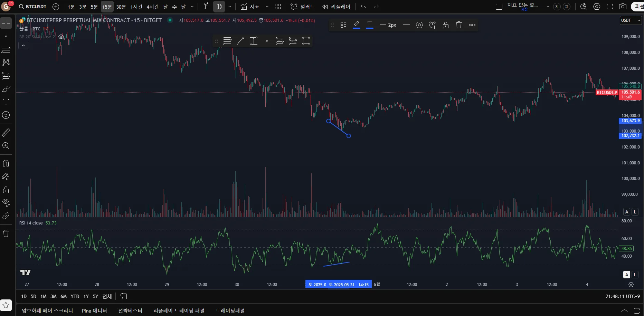Open the USDT currency dropdown
This screenshot has width=644, height=316.
tap(631, 20)
